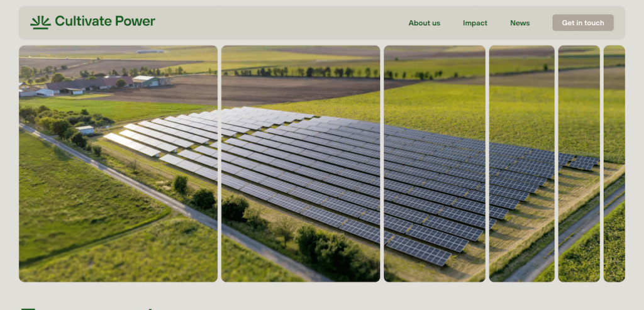
Task: Open the About us page
Action: [425, 23]
